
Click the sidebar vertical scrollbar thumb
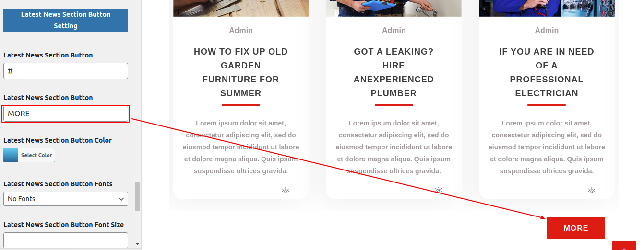coord(138,196)
